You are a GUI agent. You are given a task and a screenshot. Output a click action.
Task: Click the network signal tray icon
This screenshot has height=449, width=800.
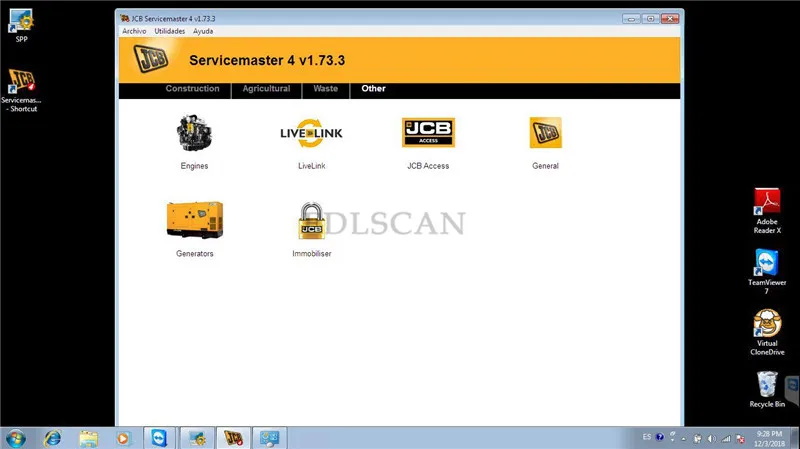tap(726, 439)
